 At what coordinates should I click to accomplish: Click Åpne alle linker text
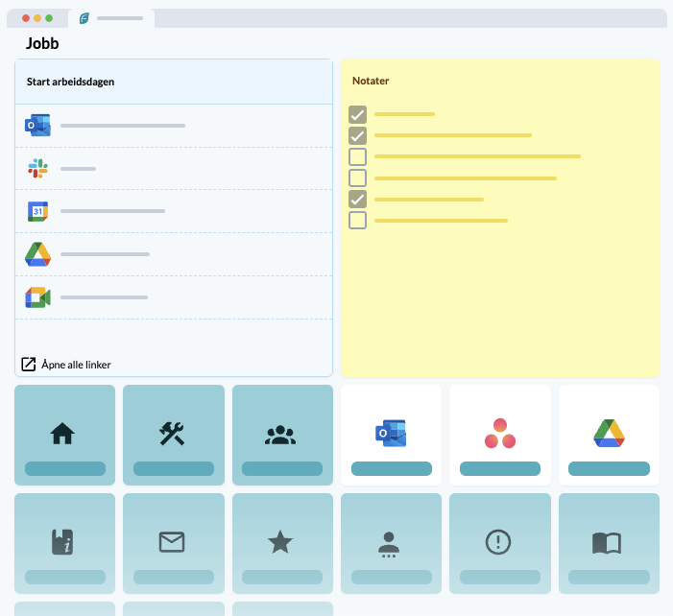point(76,365)
